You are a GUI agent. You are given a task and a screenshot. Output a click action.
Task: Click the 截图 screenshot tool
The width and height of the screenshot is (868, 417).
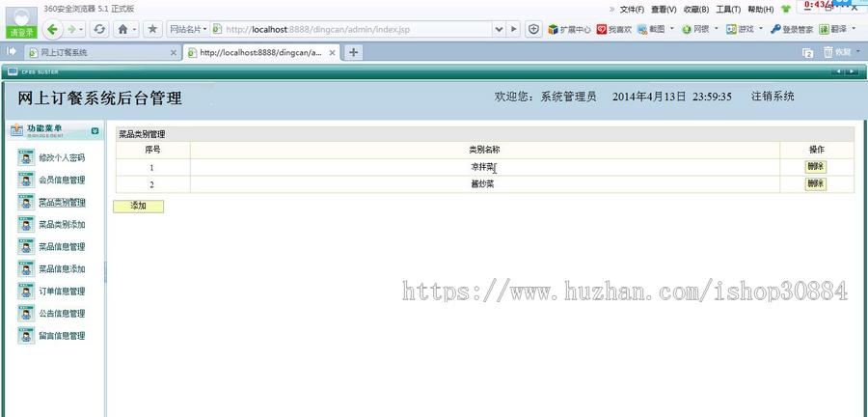click(x=651, y=29)
